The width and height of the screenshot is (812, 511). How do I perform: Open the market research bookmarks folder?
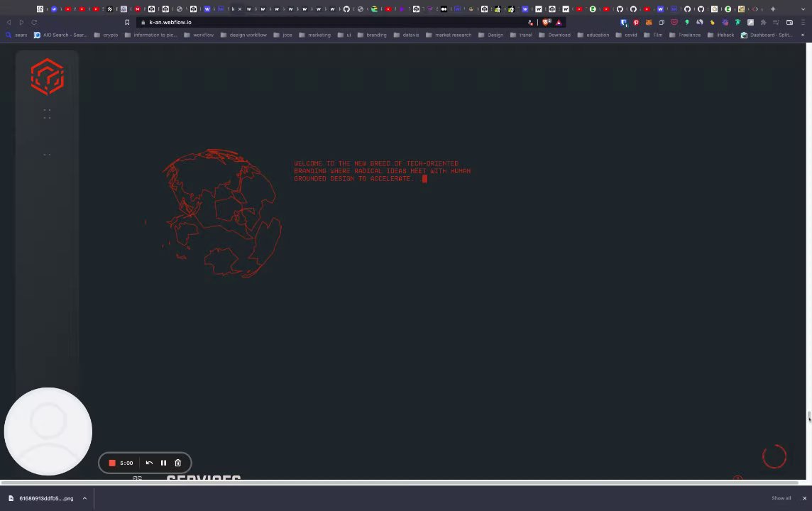[x=449, y=35]
